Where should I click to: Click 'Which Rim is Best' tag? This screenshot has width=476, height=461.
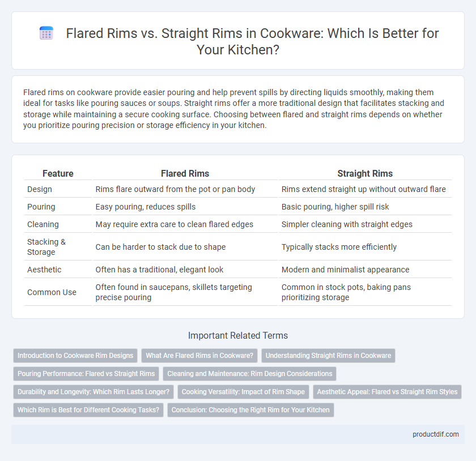(x=88, y=409)
